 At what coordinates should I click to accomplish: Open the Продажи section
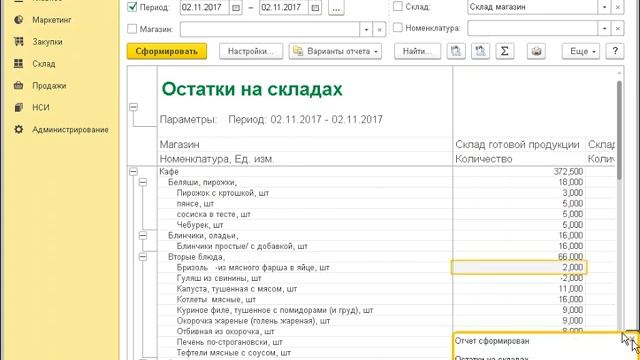[x=49, y=86]
